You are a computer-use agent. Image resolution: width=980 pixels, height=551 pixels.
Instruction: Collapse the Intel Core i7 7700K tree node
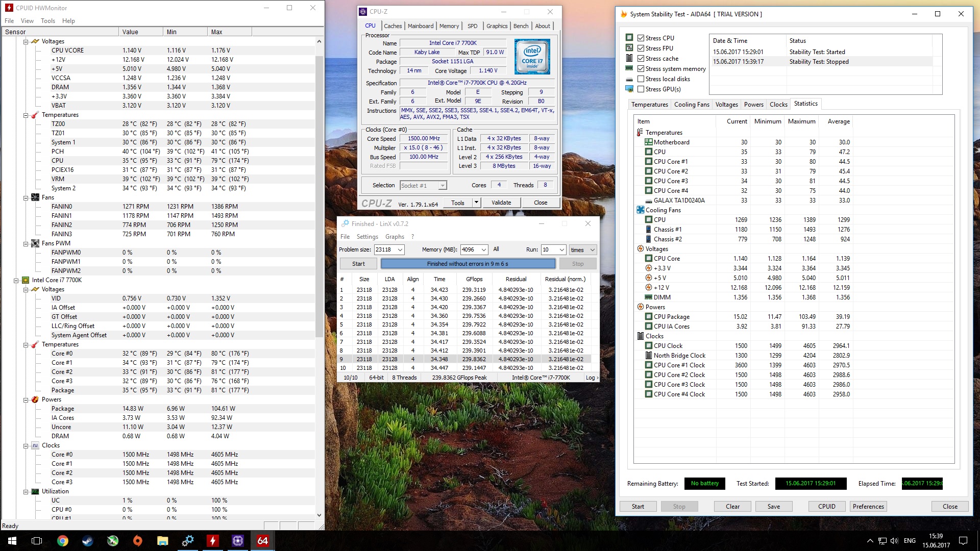(x=16, y=280)
